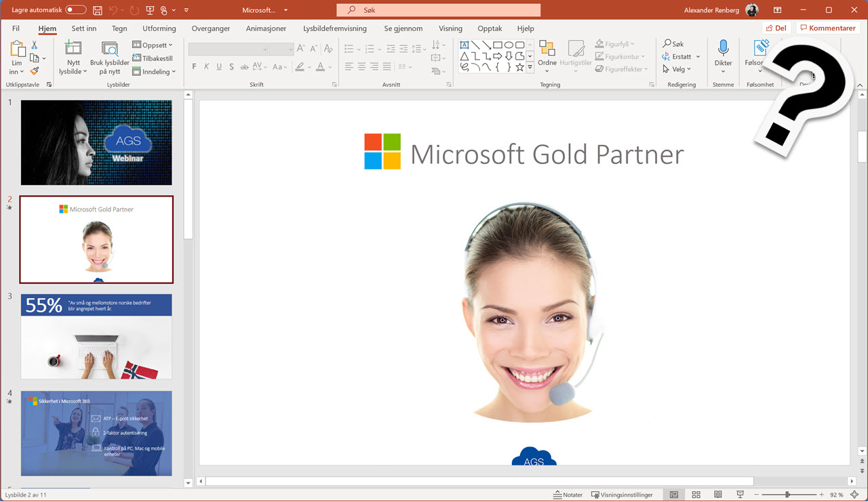Click the Dikter microphone icon
The image size is (868, 502).
click(x=724, y=48)
